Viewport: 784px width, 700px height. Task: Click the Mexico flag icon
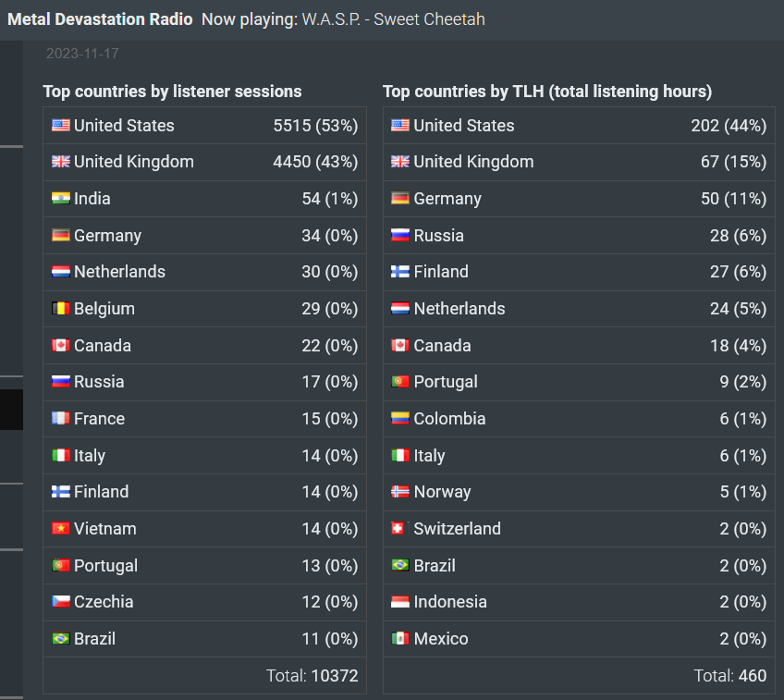tap(400, 638)
